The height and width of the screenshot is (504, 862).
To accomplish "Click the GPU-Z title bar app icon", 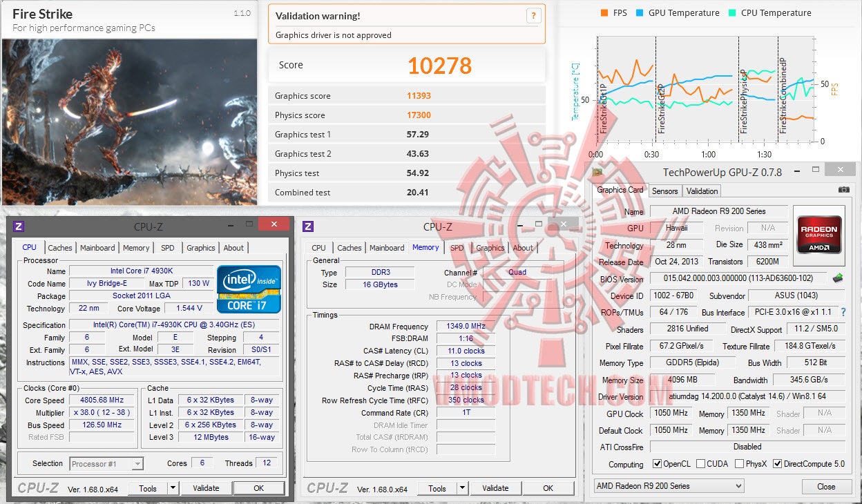I will [597, 172].
